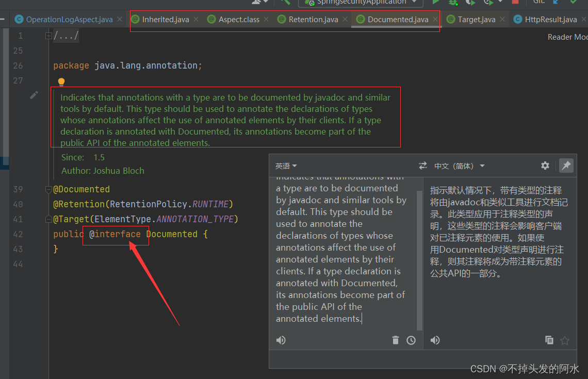Toggle favorite star for this translation
Viewport: 588px width, 379px height.
pyautogui.click(x=565, y=340)
